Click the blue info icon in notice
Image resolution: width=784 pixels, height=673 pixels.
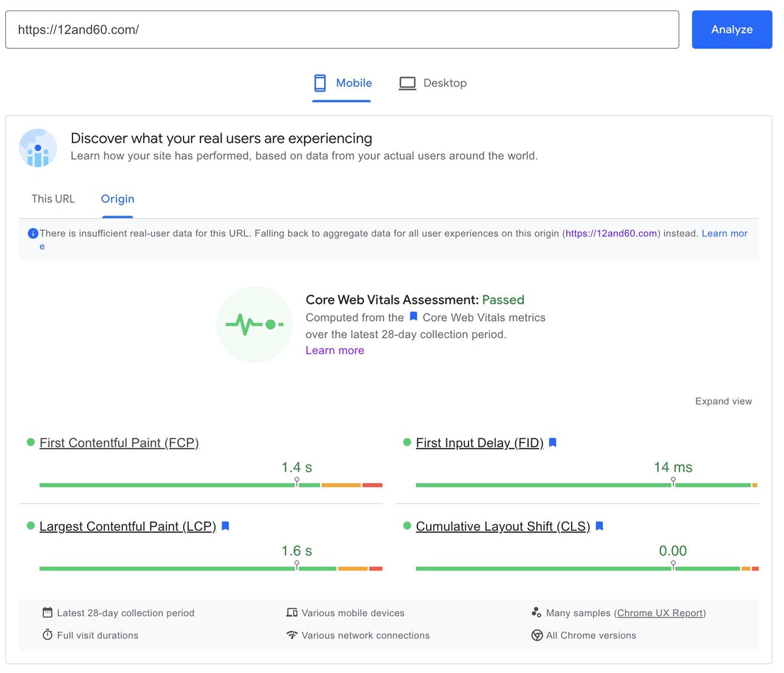pos(33,233)
